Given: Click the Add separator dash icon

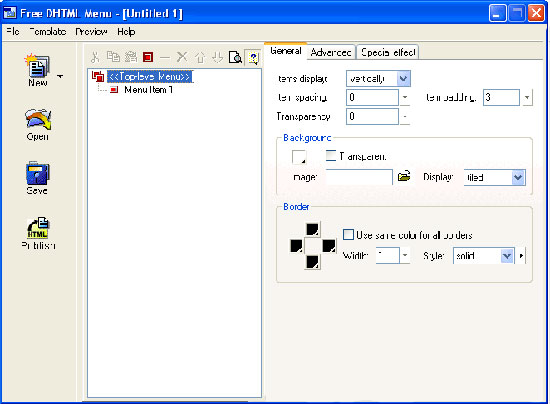Looking at the screenshot, I should 165,57.
